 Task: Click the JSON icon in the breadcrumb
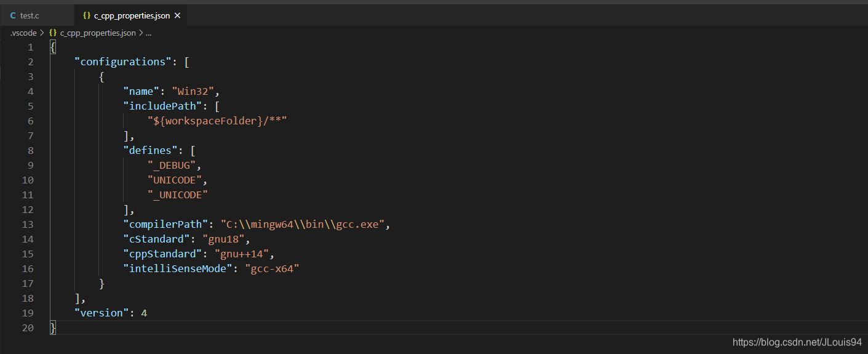pyautogui.click(x=53, y=33)
